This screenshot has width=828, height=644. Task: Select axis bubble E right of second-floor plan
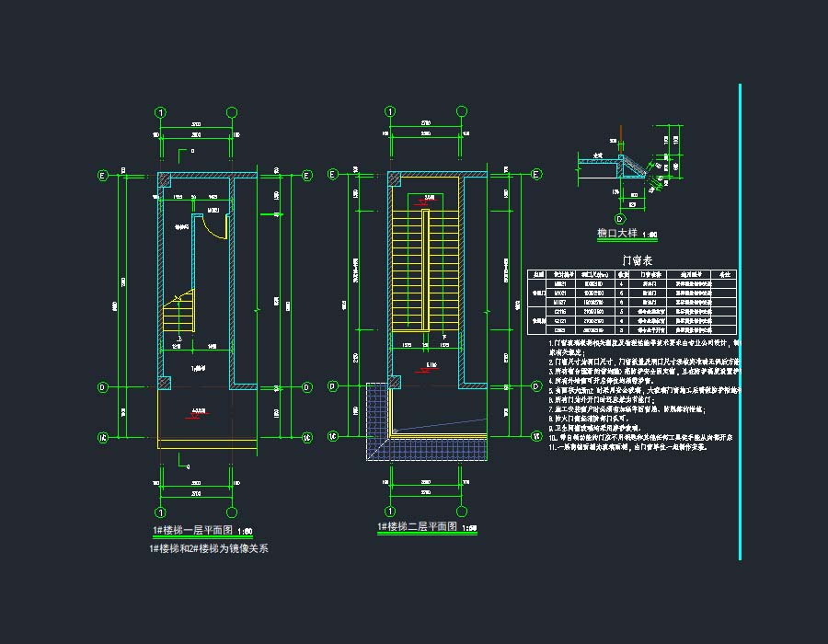[x=536, y=174]
